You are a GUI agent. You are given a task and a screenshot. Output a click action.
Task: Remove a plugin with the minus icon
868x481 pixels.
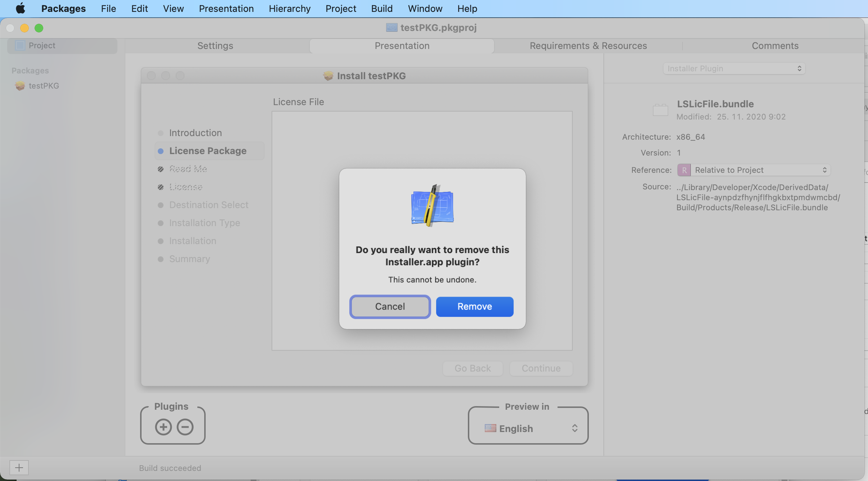184,426
